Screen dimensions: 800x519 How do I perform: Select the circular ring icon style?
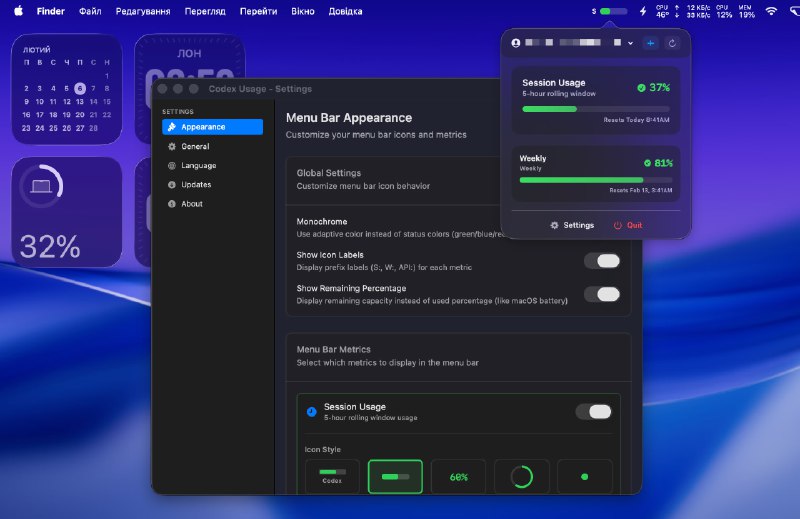(x=521, y=477)
